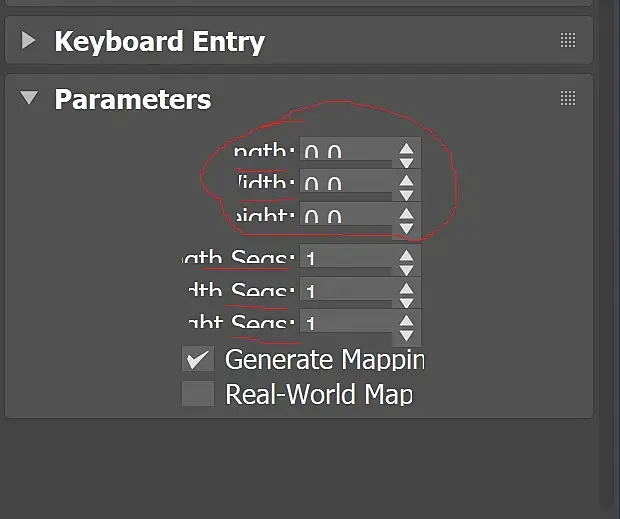Click the Width value field
Screen dimensions: 620x519
coord(345,184)
